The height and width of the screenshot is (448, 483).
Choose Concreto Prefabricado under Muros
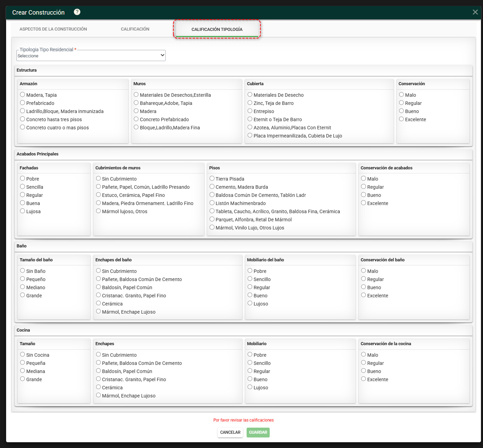[136, 119]
